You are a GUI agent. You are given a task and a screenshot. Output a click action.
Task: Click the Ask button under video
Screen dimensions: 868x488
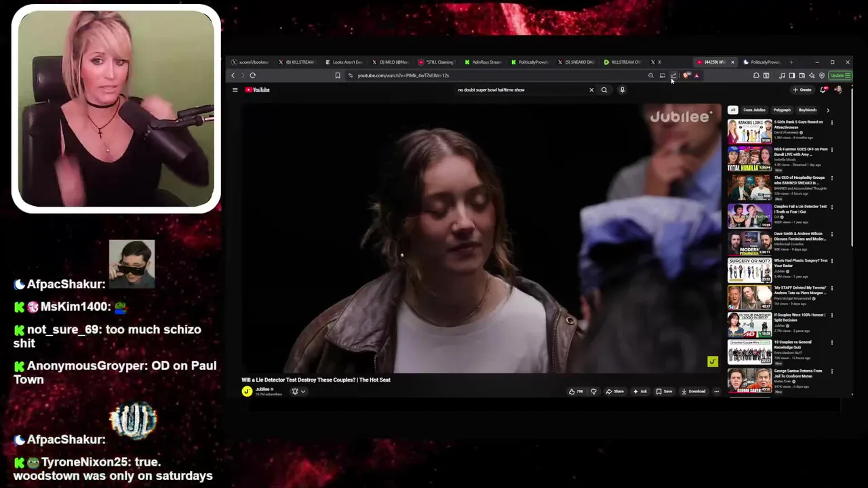pyautogui.click(x=640, y=391)
